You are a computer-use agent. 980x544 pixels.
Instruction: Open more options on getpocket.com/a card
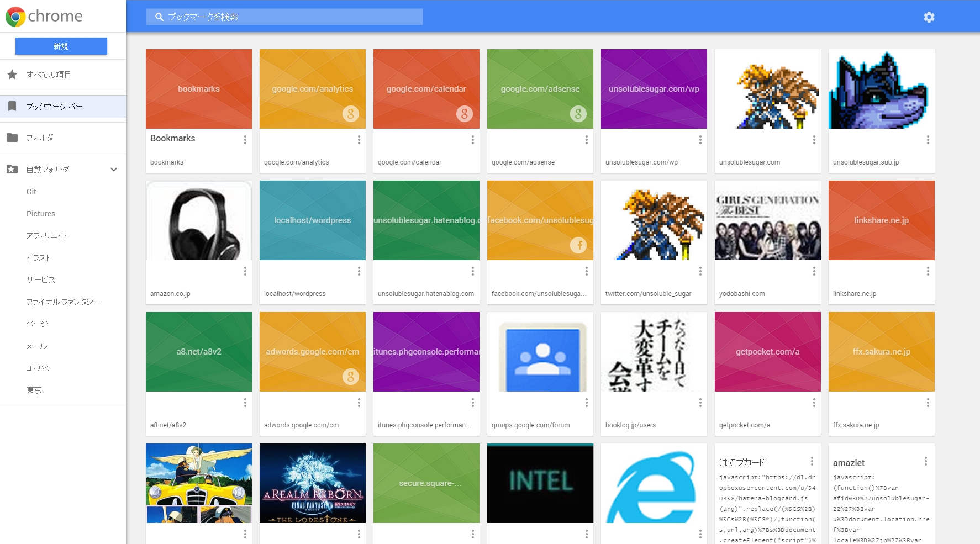coord(814,403)
